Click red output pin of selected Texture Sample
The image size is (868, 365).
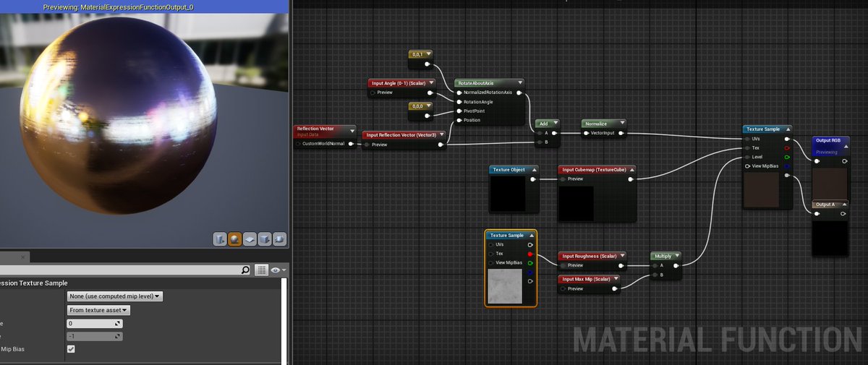(x=531, y=254)
